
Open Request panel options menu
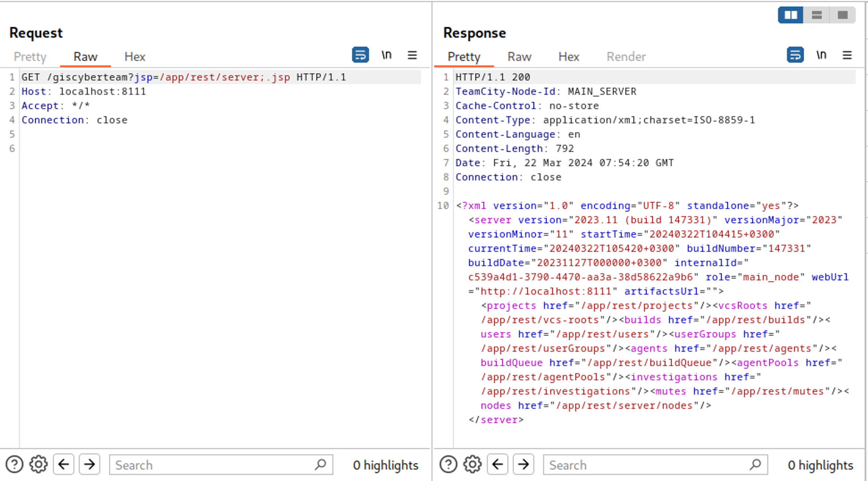pyautogui.click(x=412, y=55)
